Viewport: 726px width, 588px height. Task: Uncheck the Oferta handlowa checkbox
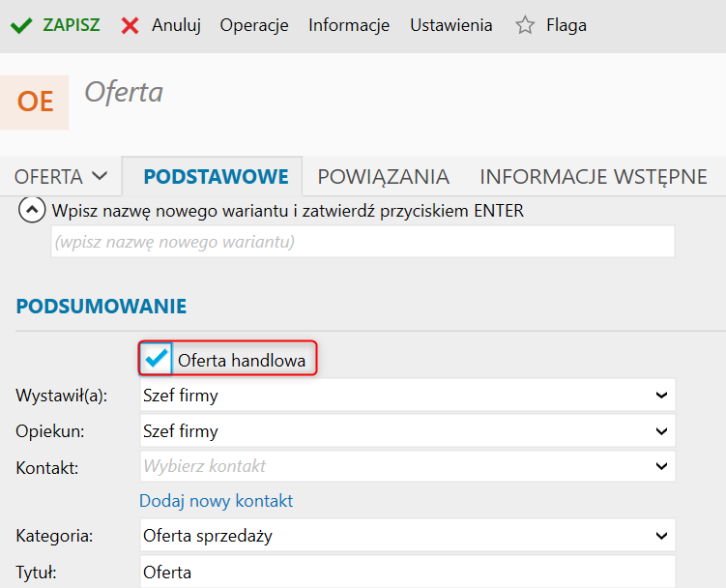(x=156, y=358)
